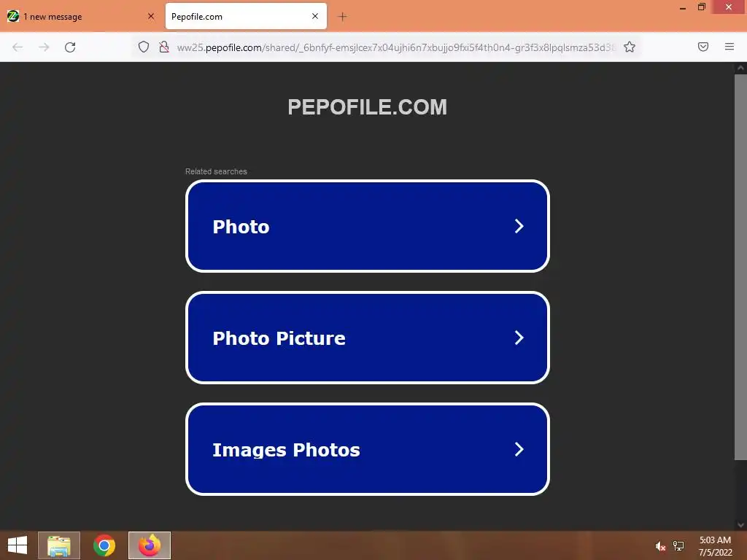Click the 'Related searches' label
The height and width of the screenshot is (560, 747).
point(216,171)
